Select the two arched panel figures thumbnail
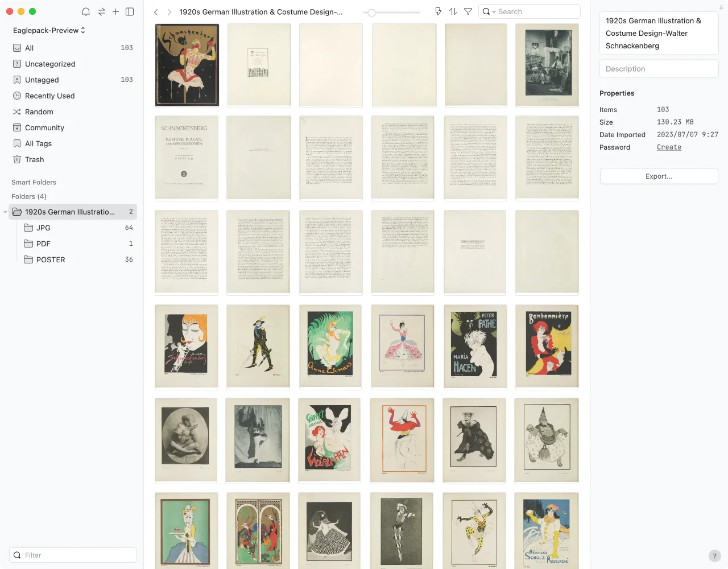728x569 pixels. (x=258, y=531)
